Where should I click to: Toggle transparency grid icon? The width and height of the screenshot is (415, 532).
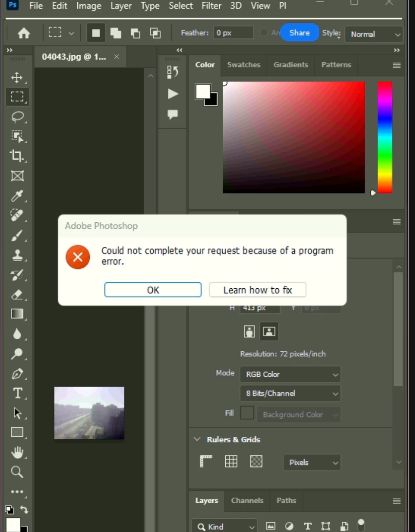coord(256,461)
